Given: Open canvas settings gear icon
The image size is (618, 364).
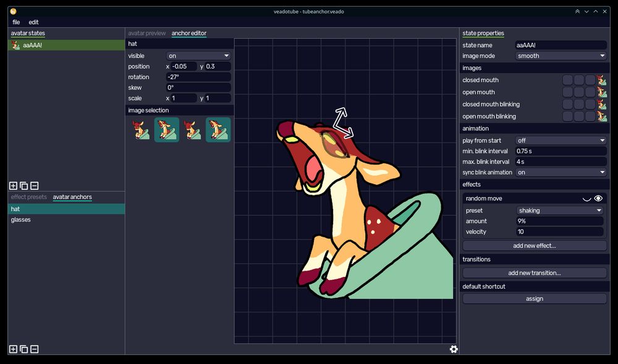Looking at the screenshot, I should point(454,349).
